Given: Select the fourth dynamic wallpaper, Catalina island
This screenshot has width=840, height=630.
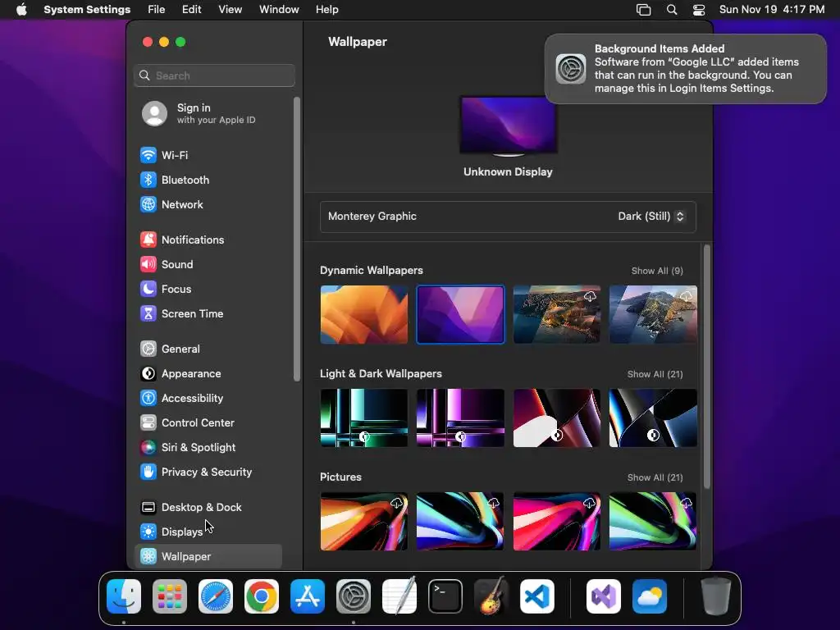Looking at the screenshot, I should click(x=653, y=314).
